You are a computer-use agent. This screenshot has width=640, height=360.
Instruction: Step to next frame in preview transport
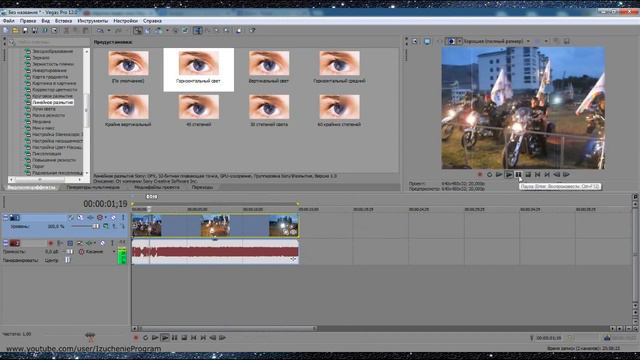point(566,175)
